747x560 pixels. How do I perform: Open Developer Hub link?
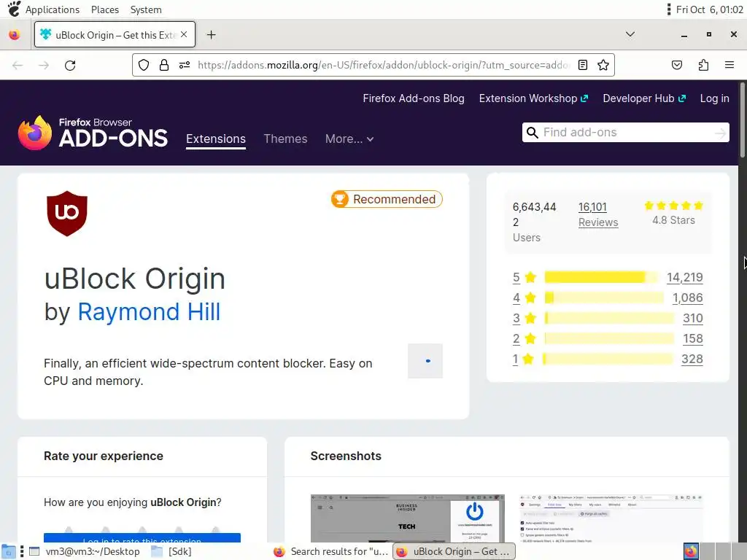644,98
